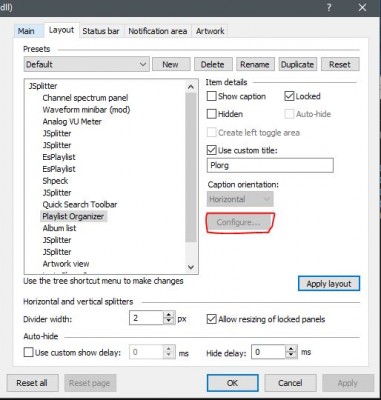Select Album list in the layout tree

(59, 228)
